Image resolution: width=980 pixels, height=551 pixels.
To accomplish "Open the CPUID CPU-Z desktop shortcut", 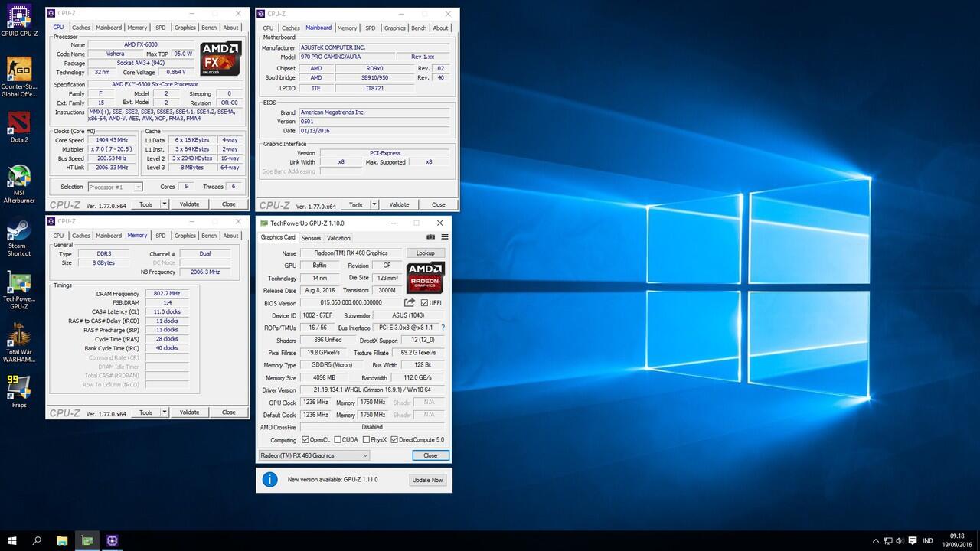I will tap(19, 21).
